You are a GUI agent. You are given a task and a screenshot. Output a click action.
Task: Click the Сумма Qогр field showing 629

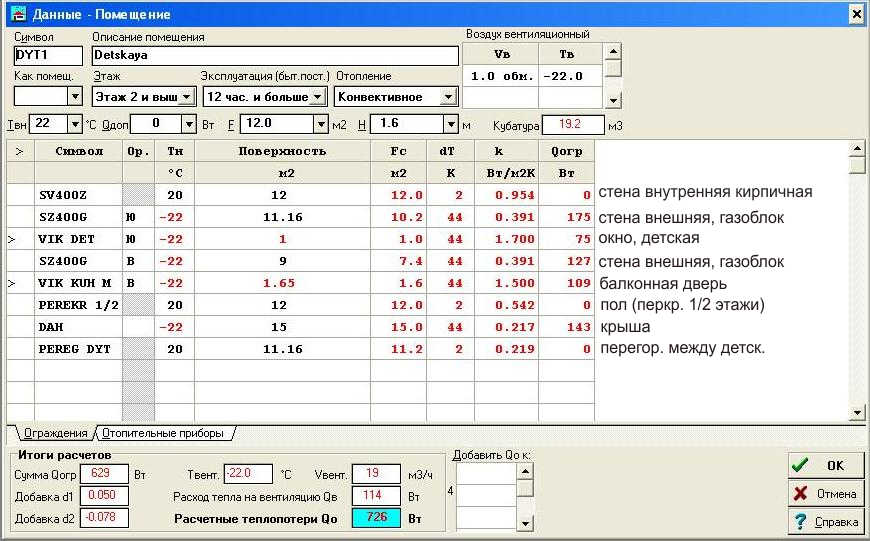(104, 473)
